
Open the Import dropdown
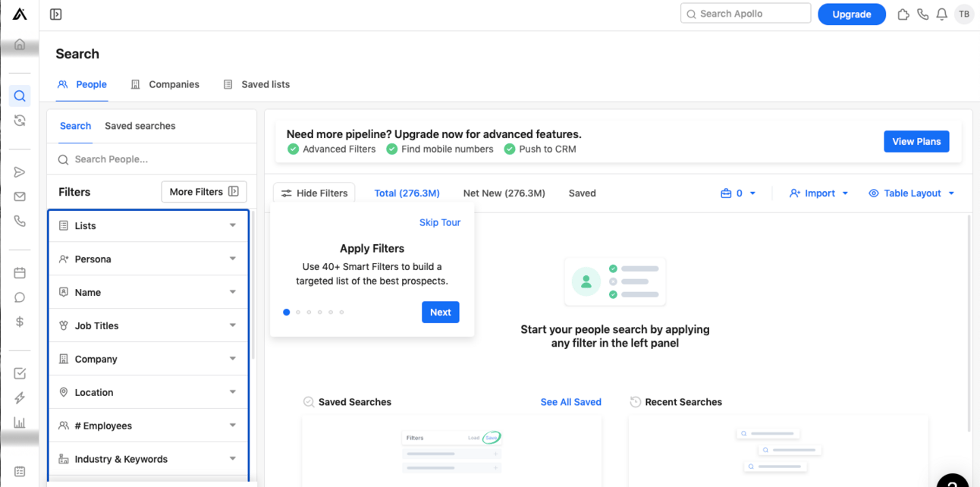[818, 193]
